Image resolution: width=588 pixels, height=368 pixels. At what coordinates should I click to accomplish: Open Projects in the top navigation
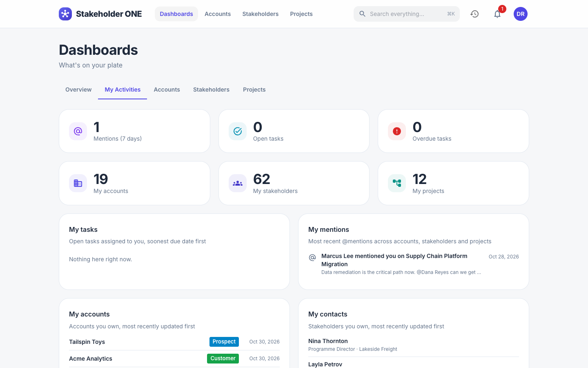(x=301, y=14)
